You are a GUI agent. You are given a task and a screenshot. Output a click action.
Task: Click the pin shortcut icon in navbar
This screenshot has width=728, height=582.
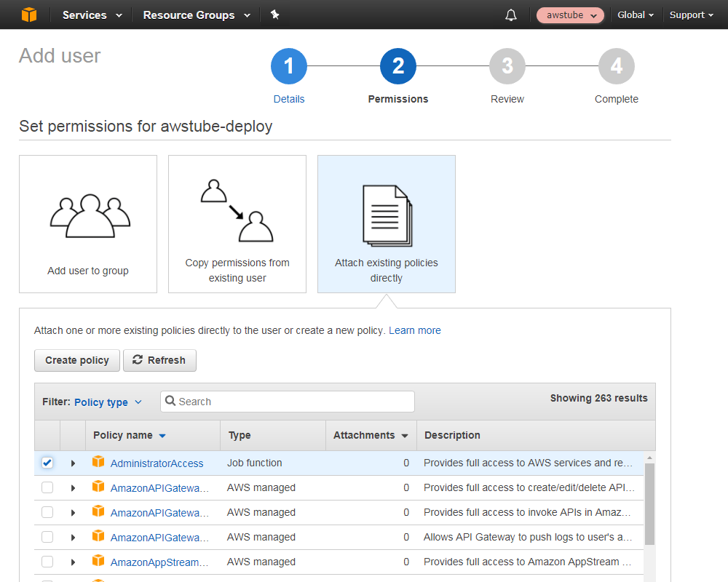(274, 15)
